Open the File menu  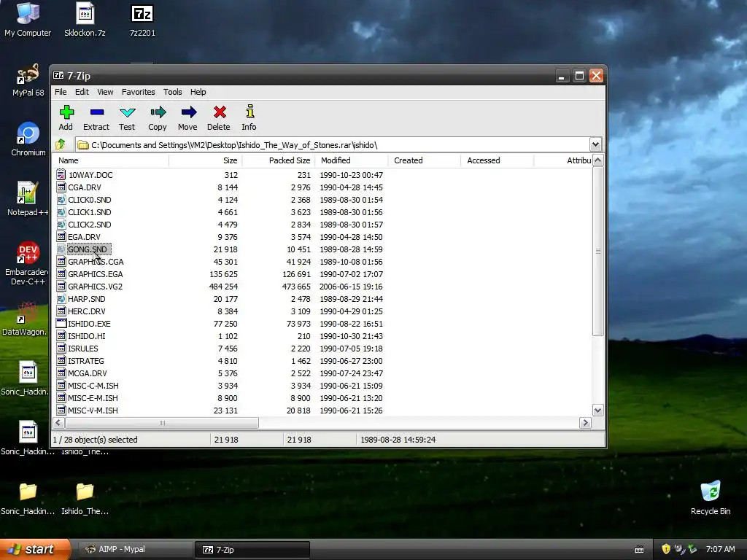(x=61, y=92)
